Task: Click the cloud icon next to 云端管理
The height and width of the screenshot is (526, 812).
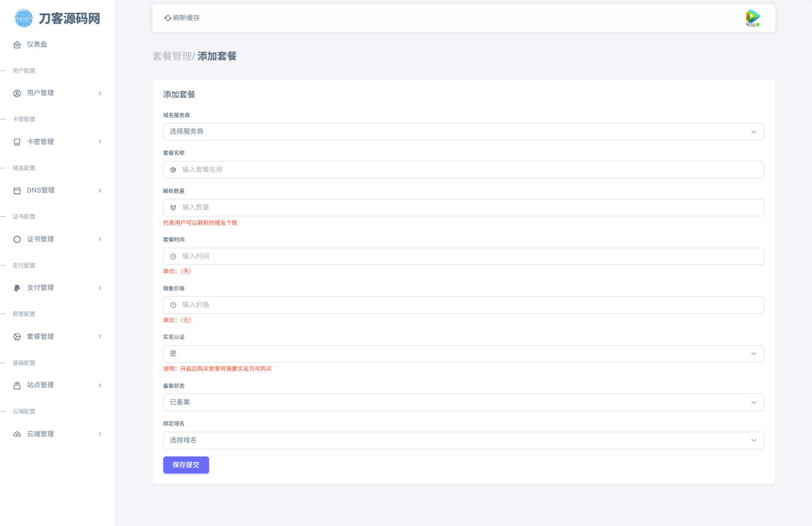Action: (17, 434)
